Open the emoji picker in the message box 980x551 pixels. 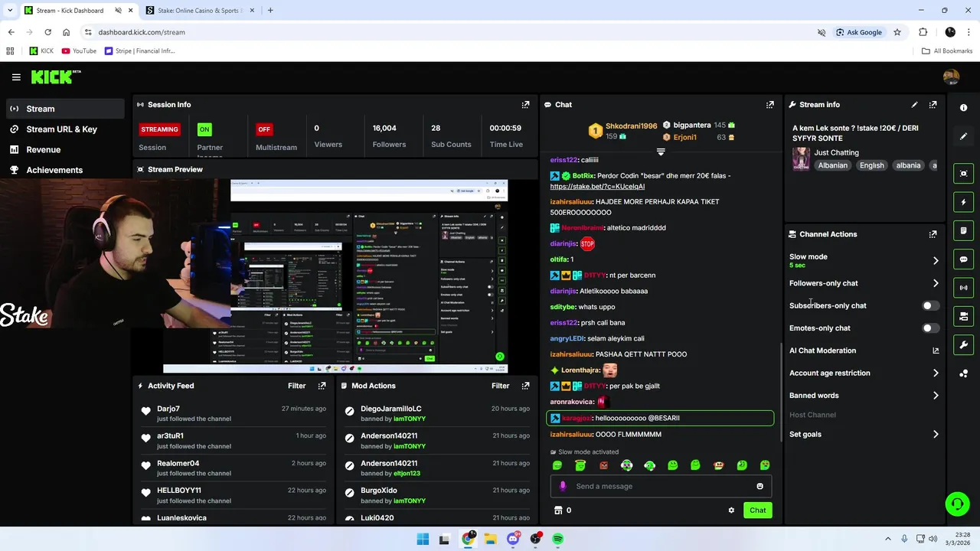pos(759,486)
